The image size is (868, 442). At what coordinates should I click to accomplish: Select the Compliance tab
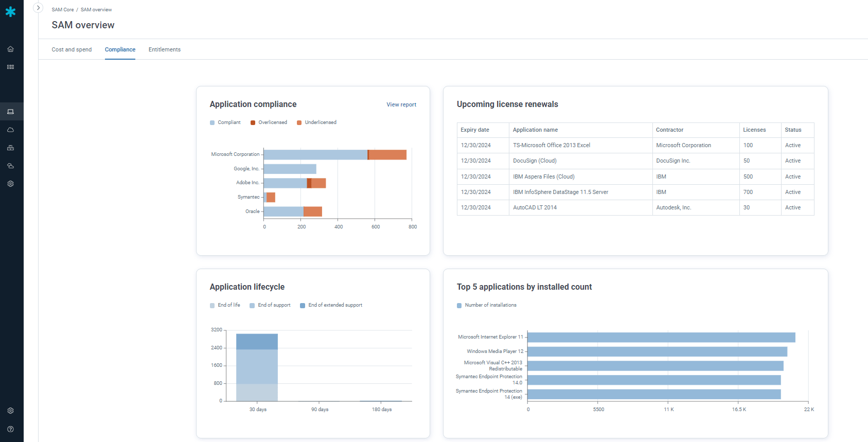click(120, 49)
